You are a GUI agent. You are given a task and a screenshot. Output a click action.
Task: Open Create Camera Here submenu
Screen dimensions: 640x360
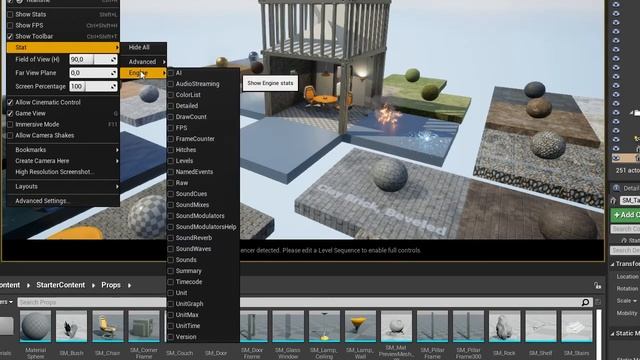click(63, 161)
